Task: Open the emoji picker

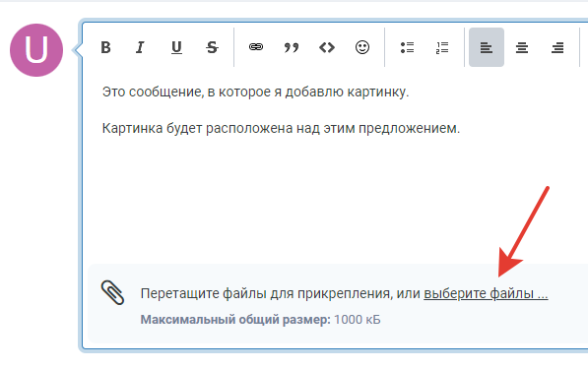Action: tap(362, 47)
